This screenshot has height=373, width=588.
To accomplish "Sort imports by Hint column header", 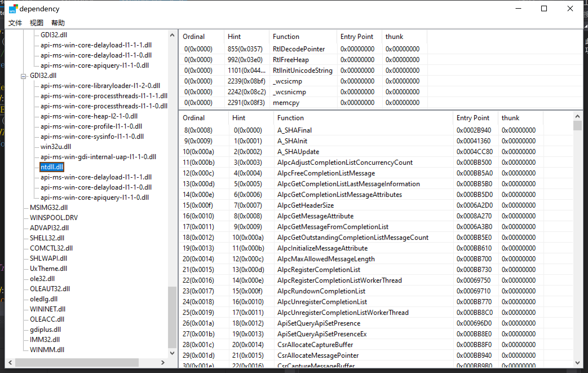I will [234, 37].
